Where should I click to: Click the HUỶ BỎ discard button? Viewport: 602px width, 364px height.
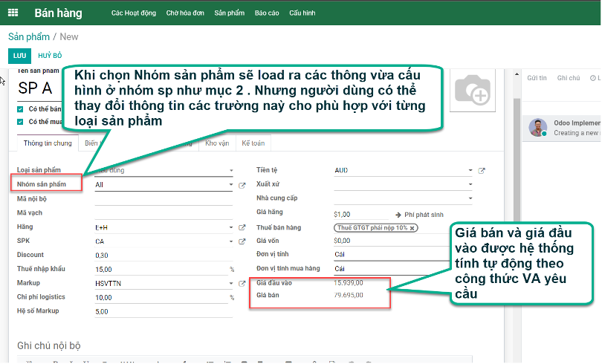click(x=50, y=56)
